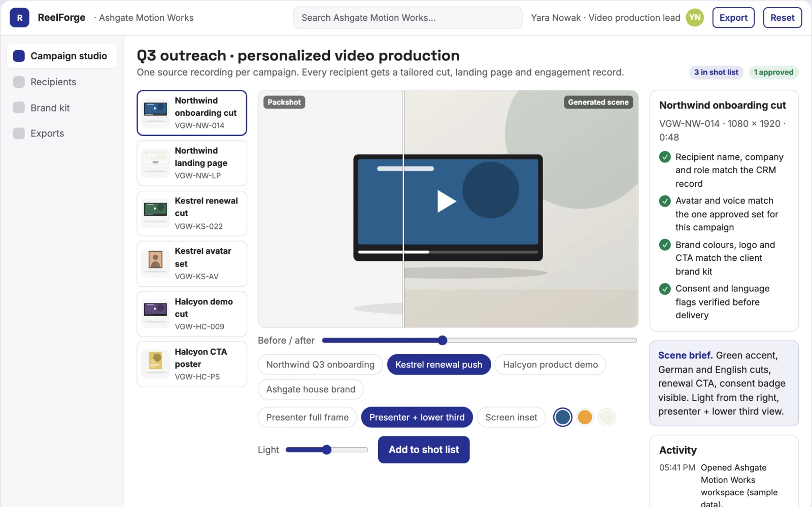This screenshot has height=507, width=812.
Task: Choose the Northwind Q3 onboarding campaign
Action: (320, 364)
